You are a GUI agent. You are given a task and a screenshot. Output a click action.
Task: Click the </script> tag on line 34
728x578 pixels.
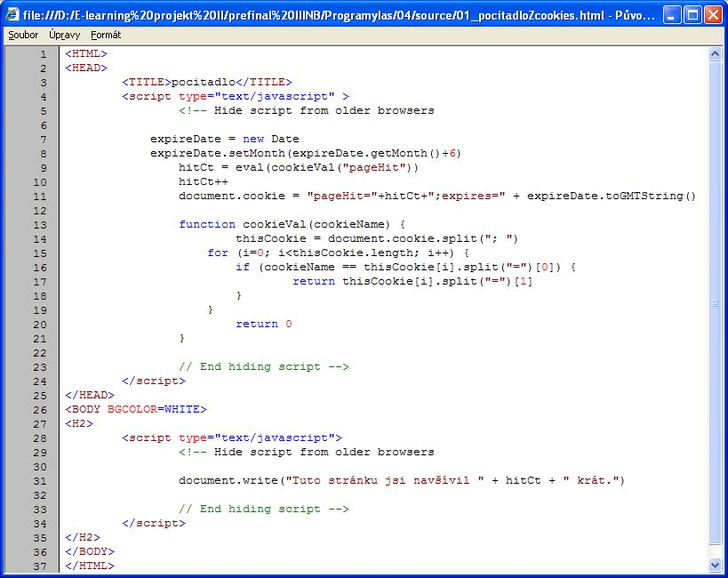[x=154, y=523]
